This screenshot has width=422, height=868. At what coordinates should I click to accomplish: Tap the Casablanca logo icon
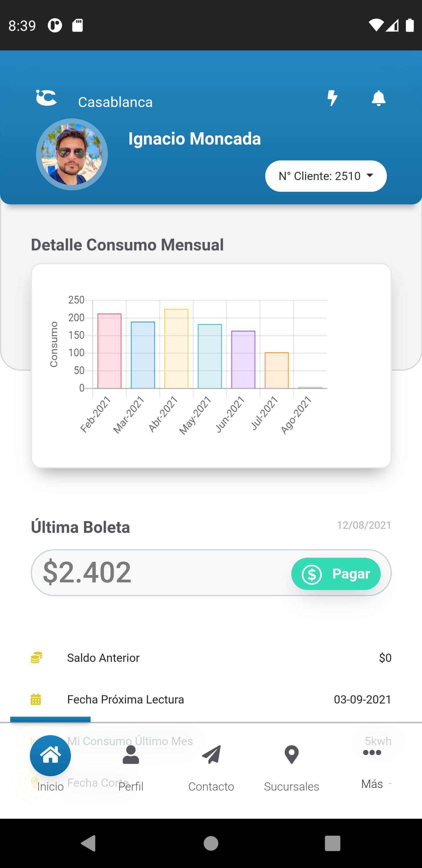click(x=47, y=98)
